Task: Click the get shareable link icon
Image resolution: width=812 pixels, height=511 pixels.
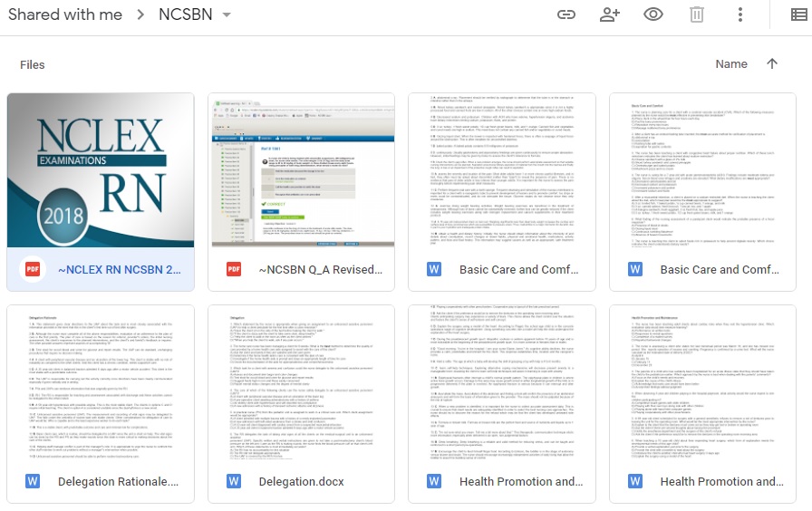Action: pyautogui.click(x=566, y=14)
